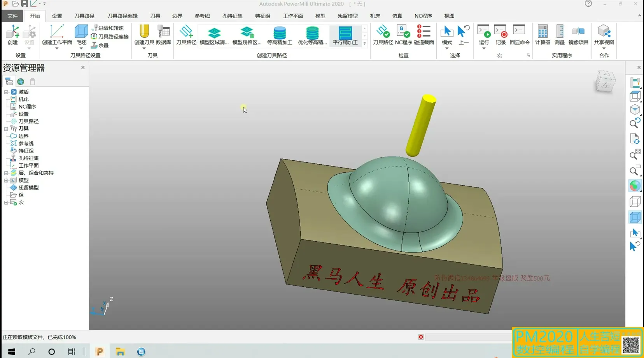Click the progress bar in the status bar
The image size is (644, 358).
click(467, 337)
